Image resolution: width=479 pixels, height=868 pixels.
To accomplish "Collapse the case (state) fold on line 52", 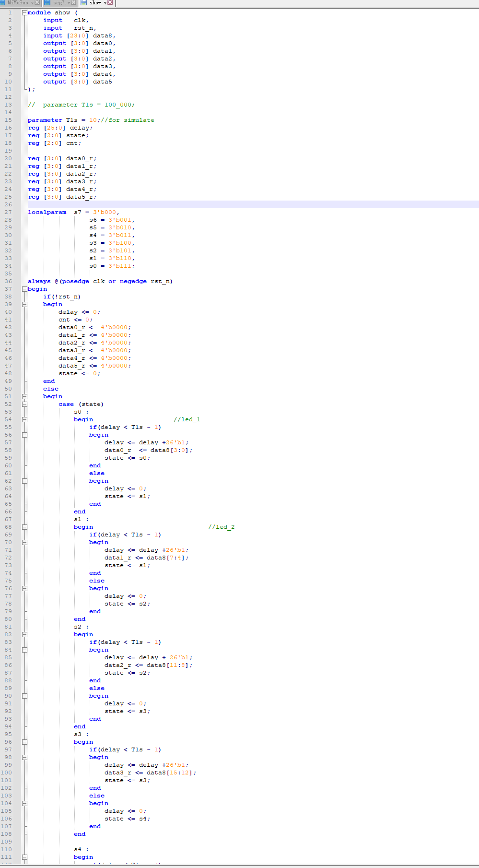I will click(x=24, y=404).
